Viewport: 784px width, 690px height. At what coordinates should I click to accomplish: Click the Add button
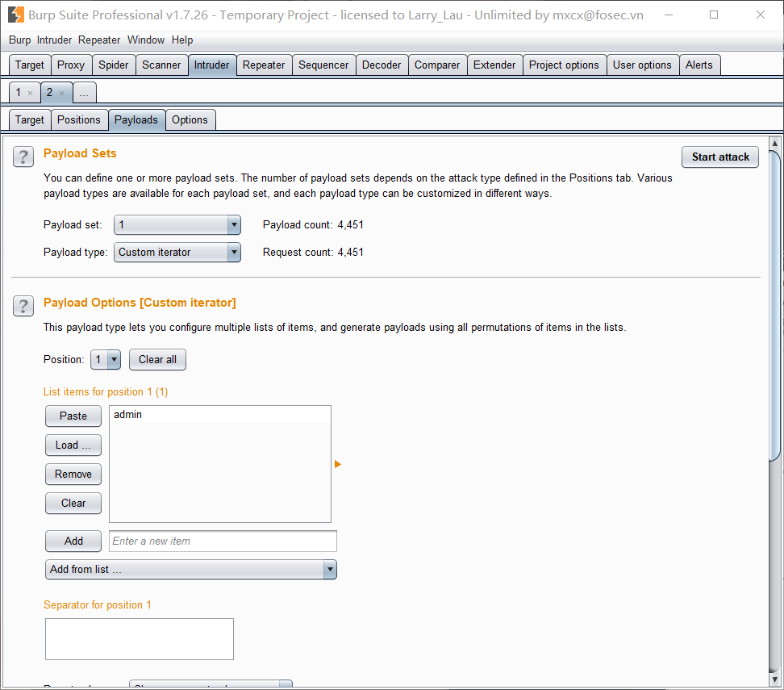pos(73,542)
